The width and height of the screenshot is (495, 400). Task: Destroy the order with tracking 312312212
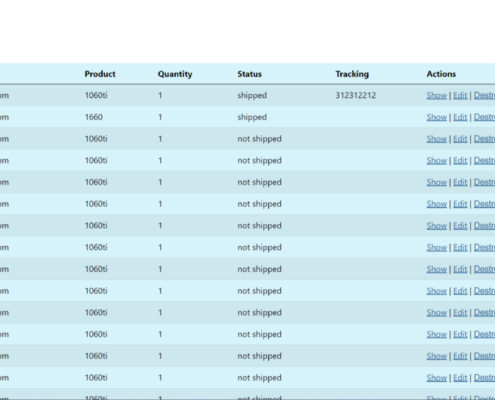click(x=484, y=96)
